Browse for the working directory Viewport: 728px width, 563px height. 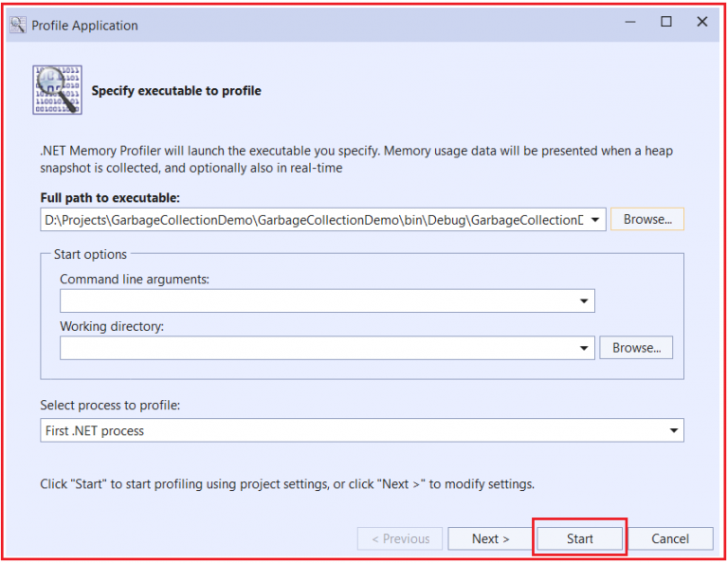pos(636,348)
